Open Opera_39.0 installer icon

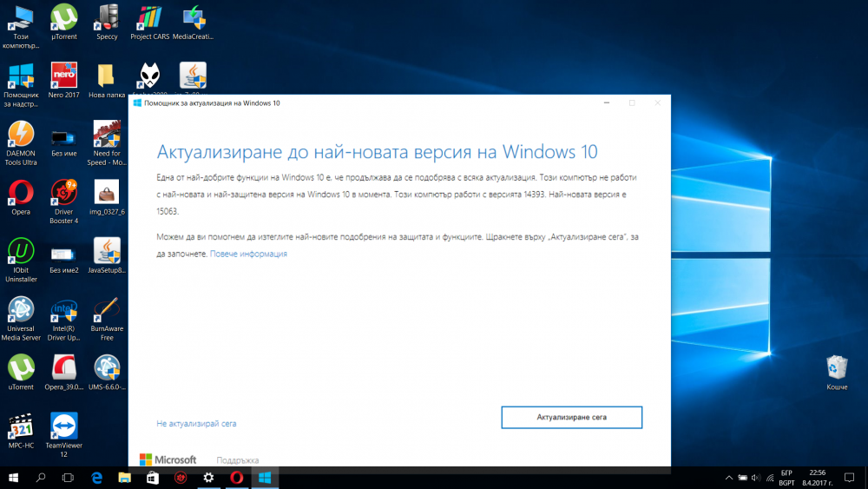coord(64,373)
